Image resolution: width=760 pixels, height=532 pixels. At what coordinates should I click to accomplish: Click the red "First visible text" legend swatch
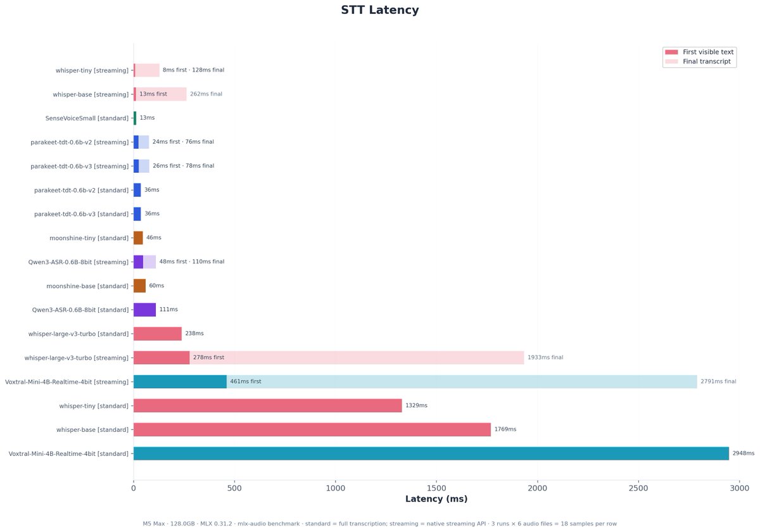671,52
